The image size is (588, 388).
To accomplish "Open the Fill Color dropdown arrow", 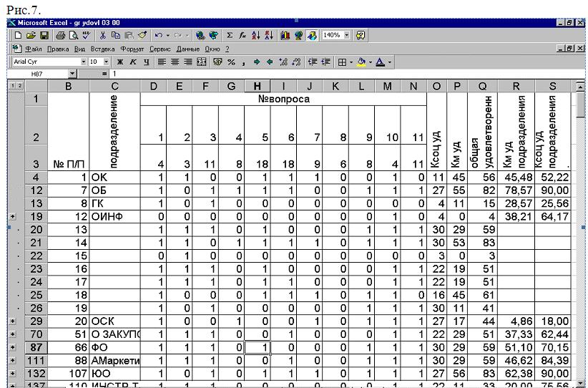I will point(371,62).
